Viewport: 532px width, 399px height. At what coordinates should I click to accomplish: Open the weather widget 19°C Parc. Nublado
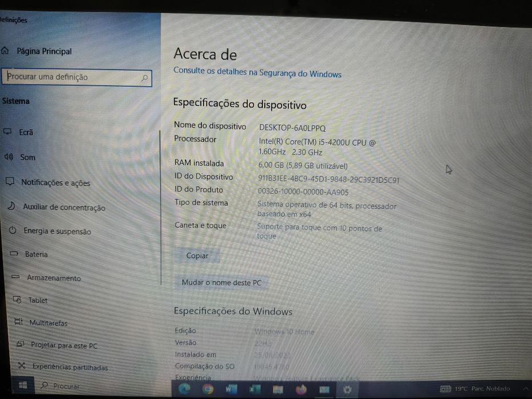coord(474,389)
